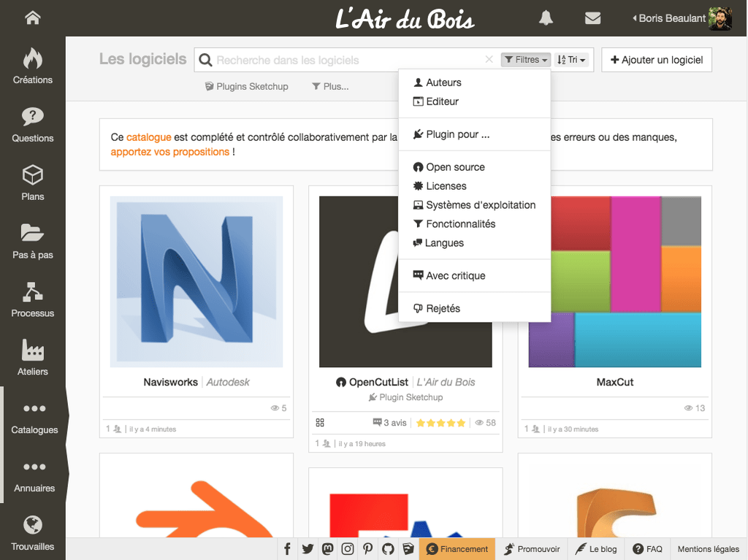Click Plugin Sketchup tag on OpenCutList
Image resolution: width=748 pixels, height=560 pixels.
(x=405, y=397)
